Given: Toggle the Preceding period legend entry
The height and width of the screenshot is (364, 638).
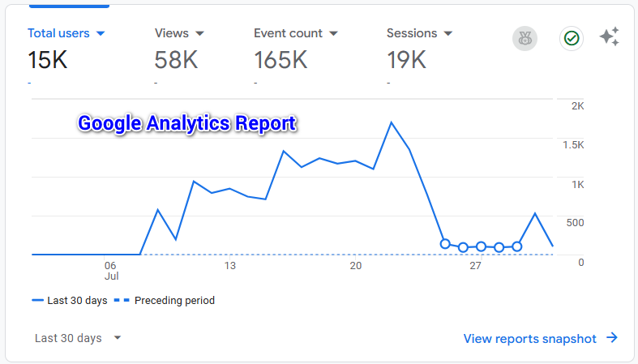Looking at the screenshot, I should point(167,300).
